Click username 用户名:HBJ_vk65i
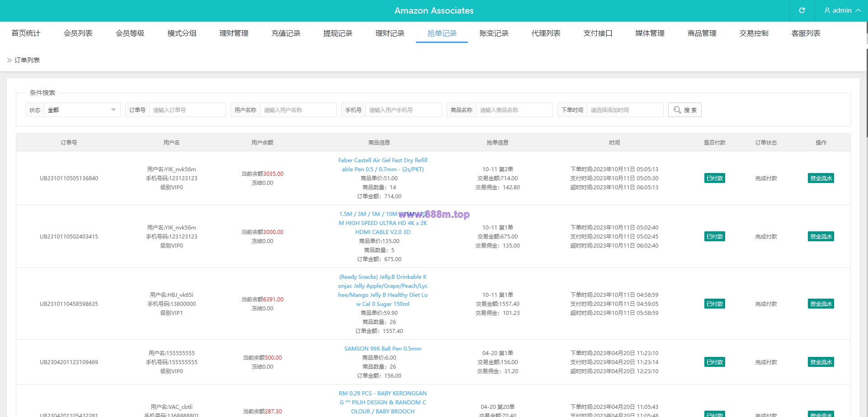The height and width of the screenshot is (417, 868). 171,295
